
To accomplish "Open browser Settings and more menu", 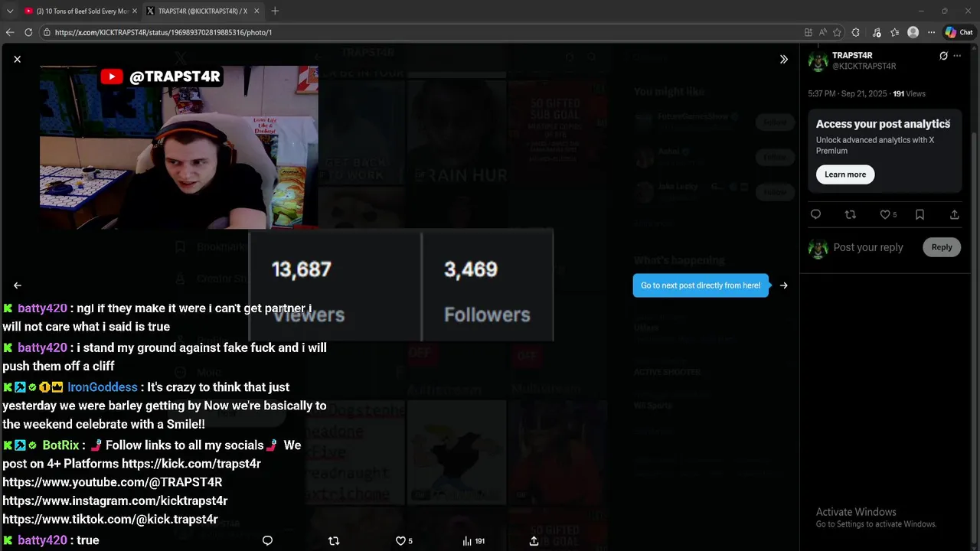I will click(931, 32).
